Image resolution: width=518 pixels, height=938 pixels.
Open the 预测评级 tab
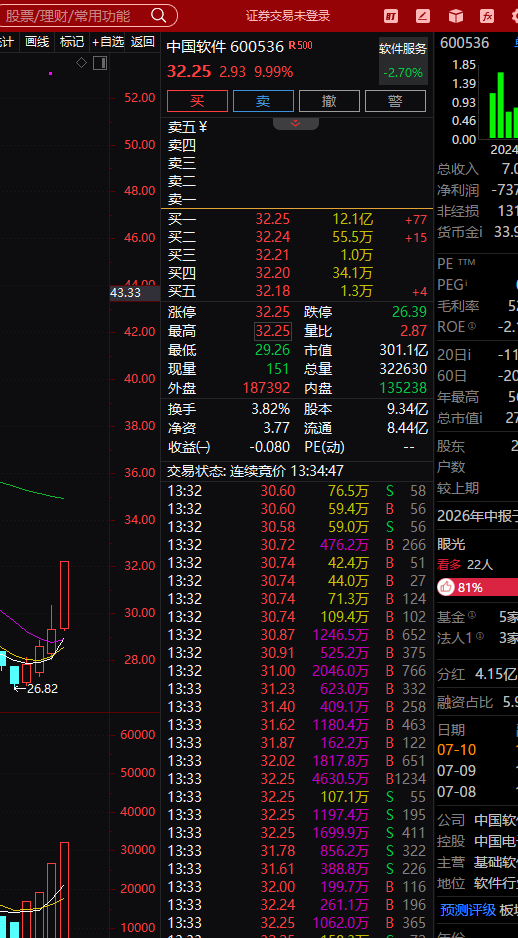tap(468, 910)
